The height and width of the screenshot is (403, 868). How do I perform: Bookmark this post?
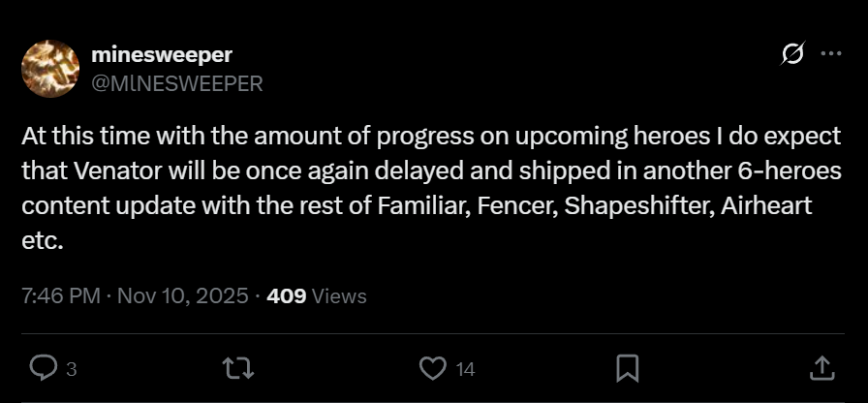tap(628, 369)
